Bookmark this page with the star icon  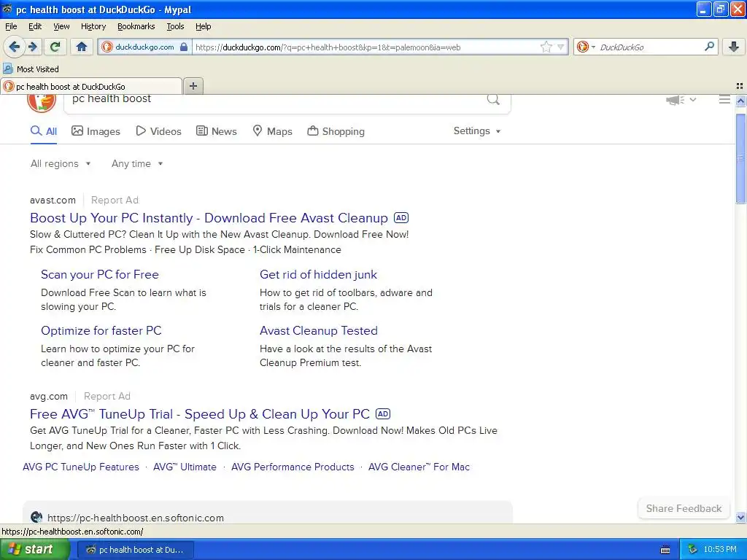pos(546,47)
